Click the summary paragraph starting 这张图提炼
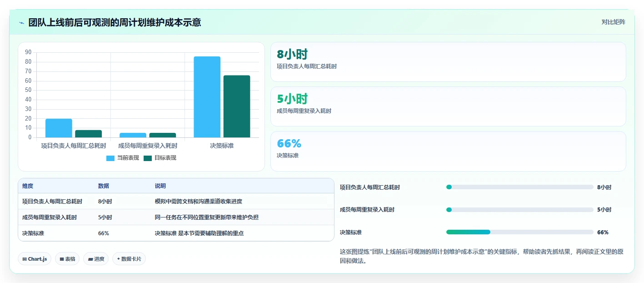644x283 pixels. (x=481, y=256)
